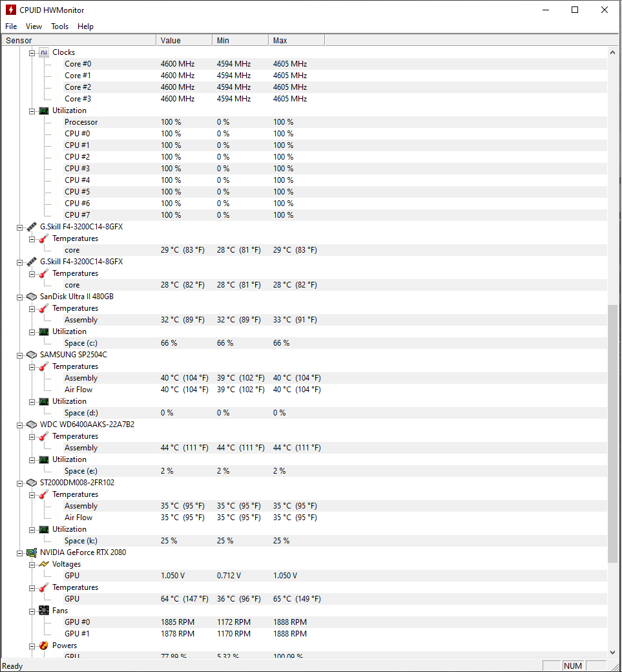Open the Help menu
Viewport: 622px width, 672px height.
coord(85,26)
